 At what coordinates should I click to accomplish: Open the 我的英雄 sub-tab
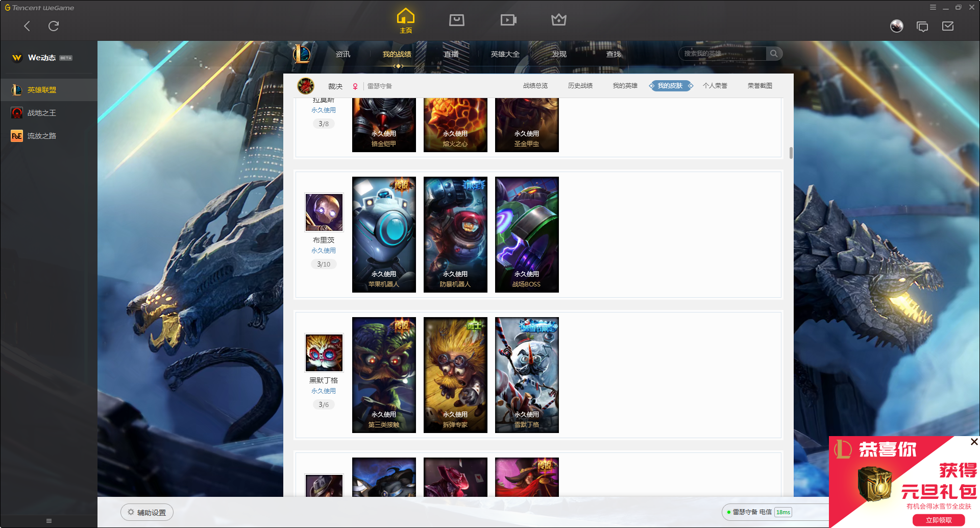(x=625, y=86)
